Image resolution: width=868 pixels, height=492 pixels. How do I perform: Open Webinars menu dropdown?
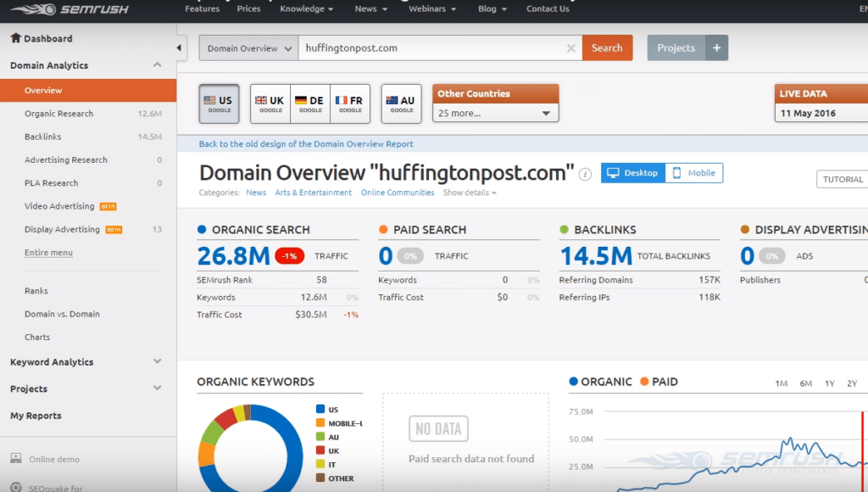point(432,8)
